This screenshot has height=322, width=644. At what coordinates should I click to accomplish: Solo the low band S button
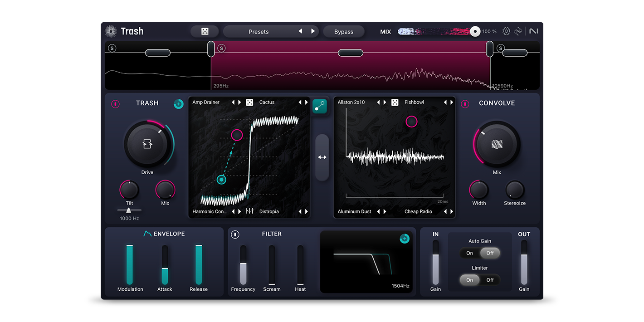(x=112, y=48)
